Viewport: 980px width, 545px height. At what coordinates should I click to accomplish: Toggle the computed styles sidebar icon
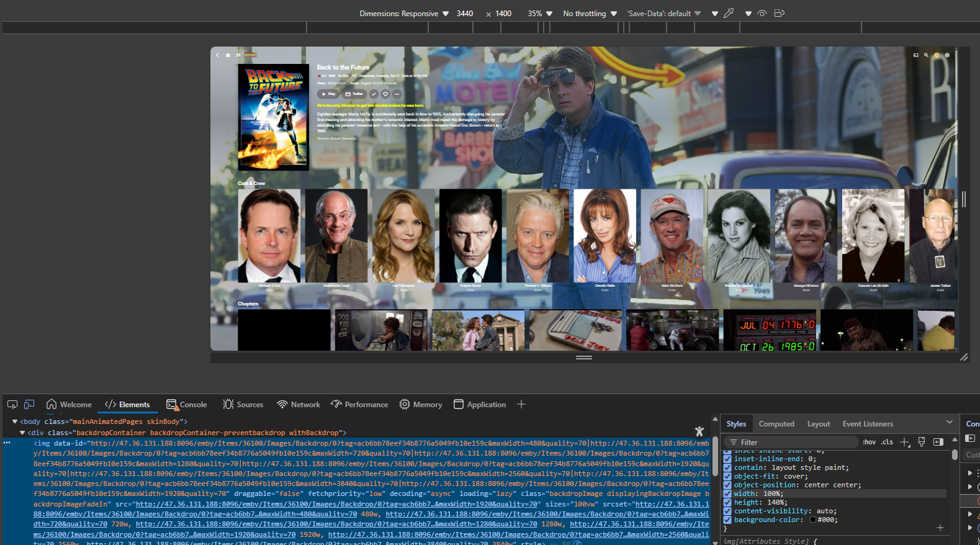[938, 442]
